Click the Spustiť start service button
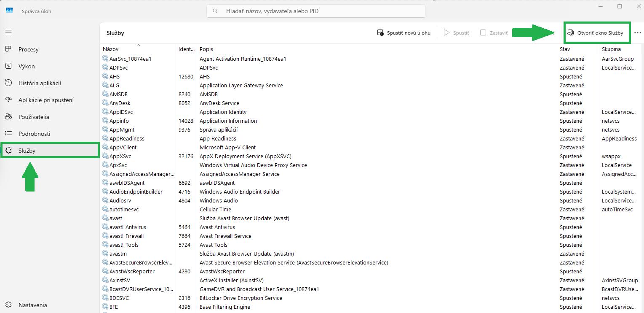The width and height of the screenshot is (644, 313). pyautogui.click(x=457, y=33)
